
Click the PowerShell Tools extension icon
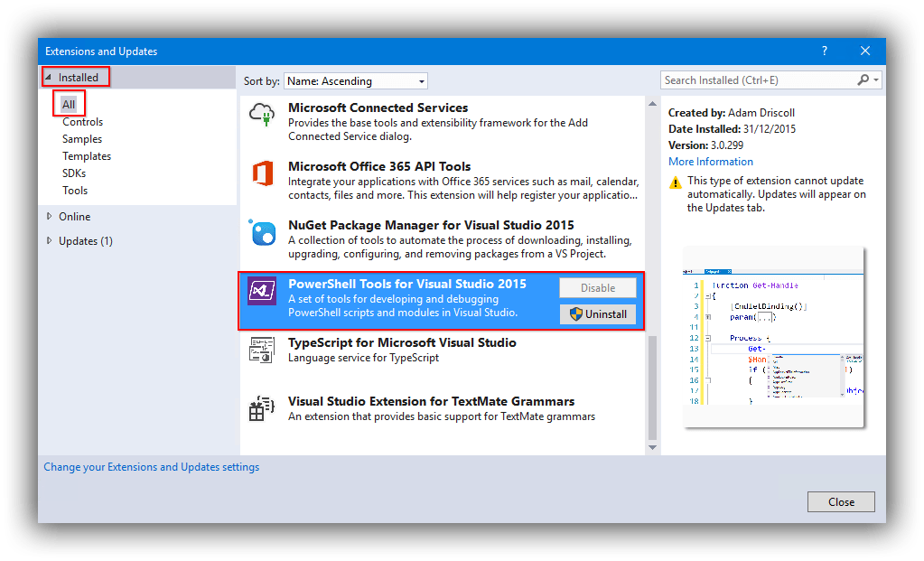pyautogui.click(x=262, y=291)
